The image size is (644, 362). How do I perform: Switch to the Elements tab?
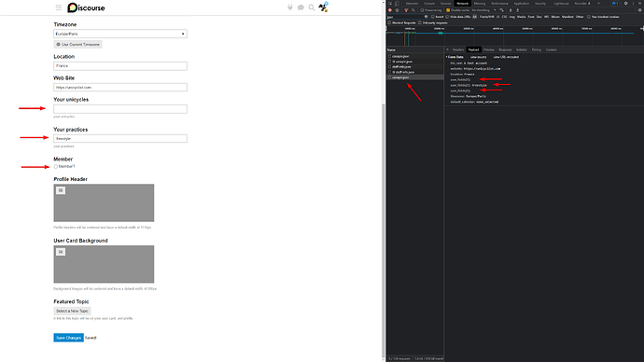click(412, 4)
